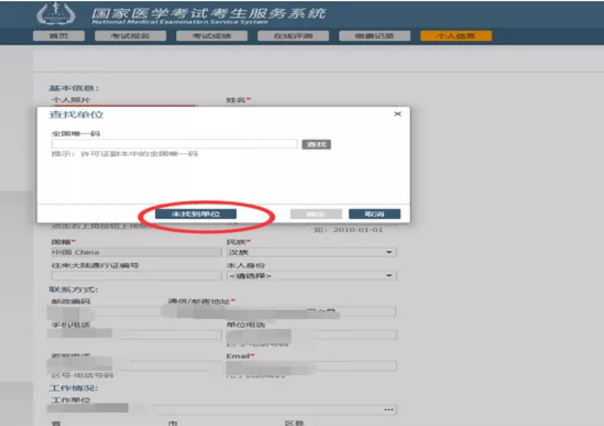
Task: Click the 单位电话 input field
Action: [x=311, y=335]
